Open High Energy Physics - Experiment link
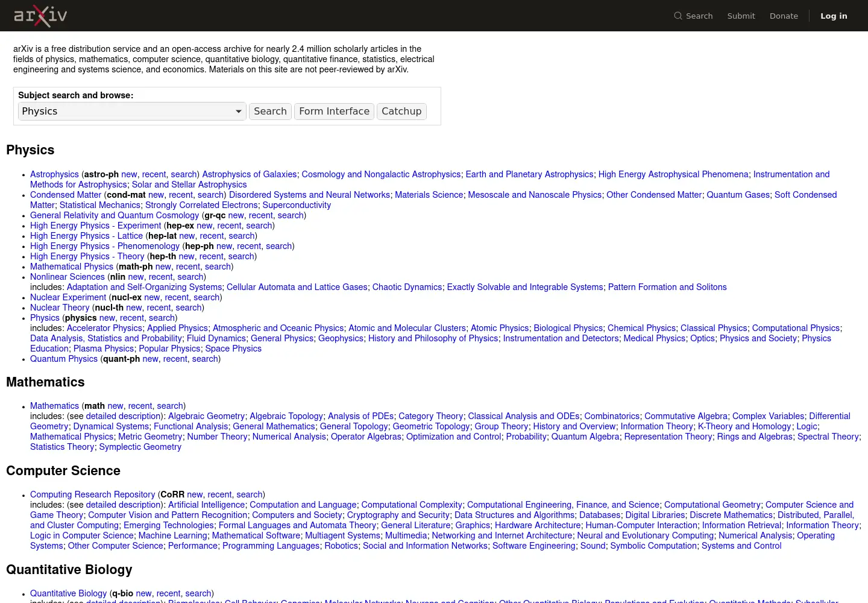This screenshot has height=603, width=868. click(x=96, y=226)
